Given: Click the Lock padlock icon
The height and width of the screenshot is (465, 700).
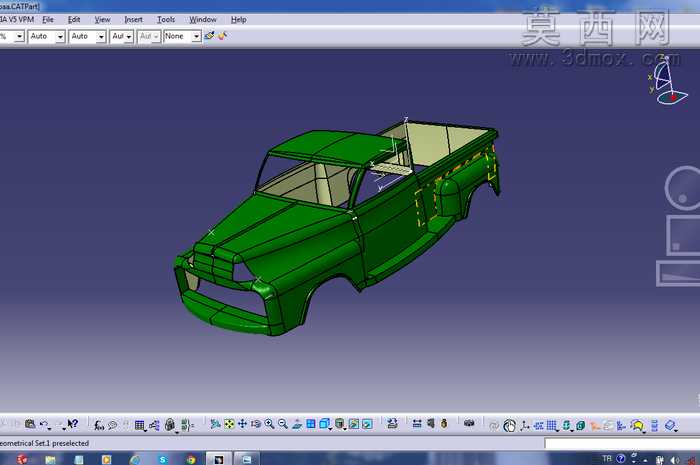Looking at the screenshot, I should (170, 424).
